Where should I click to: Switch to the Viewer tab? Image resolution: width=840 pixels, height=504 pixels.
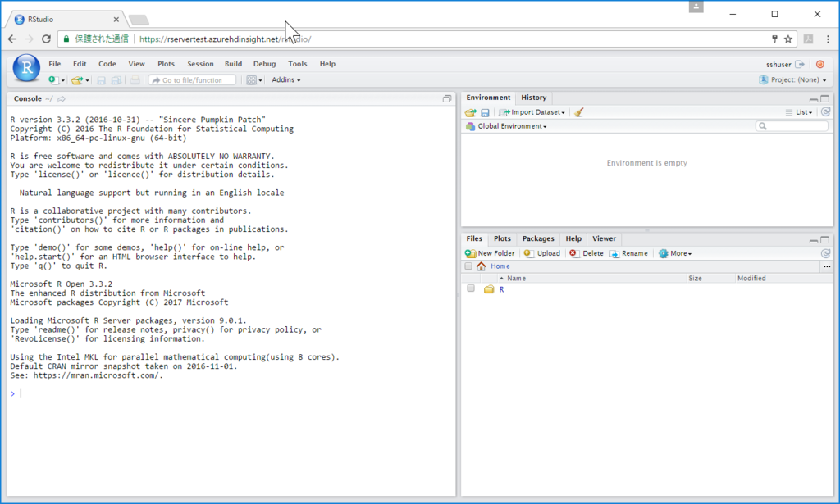[604, 238]
